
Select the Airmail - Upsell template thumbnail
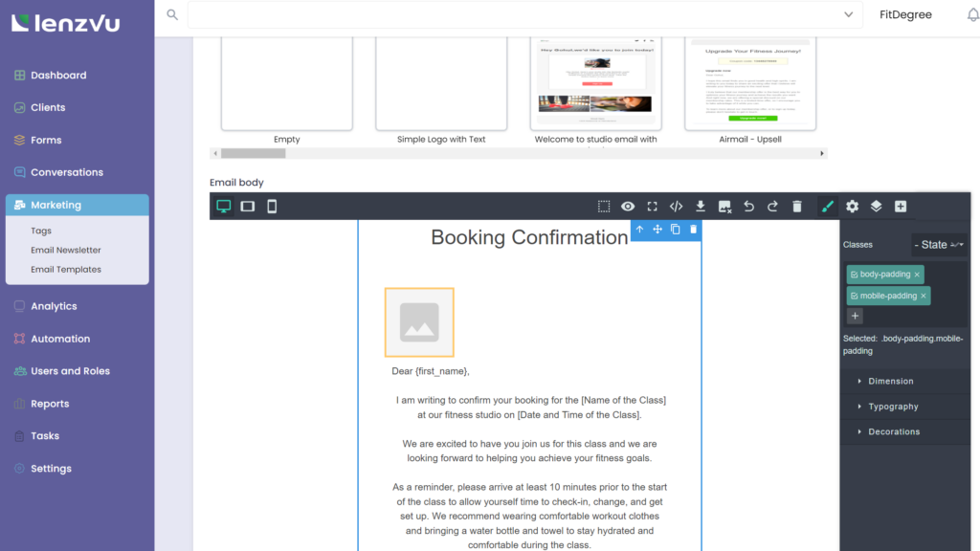click(750, 84)
